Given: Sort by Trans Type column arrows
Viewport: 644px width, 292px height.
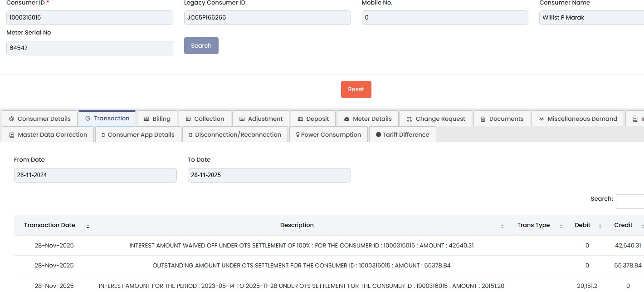Looking at the screenshot, I should pyautogui.click(x=561, y=226).
